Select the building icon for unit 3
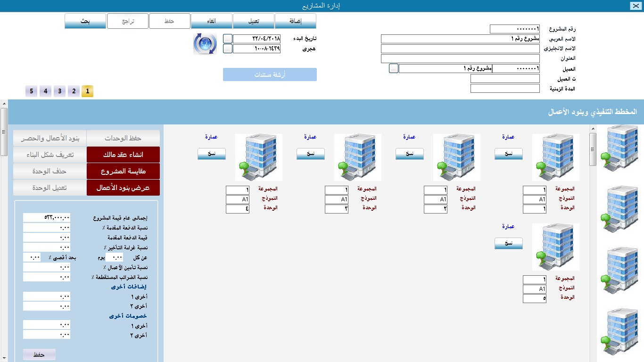Screen dimensions: 644x362 [358, 157]
